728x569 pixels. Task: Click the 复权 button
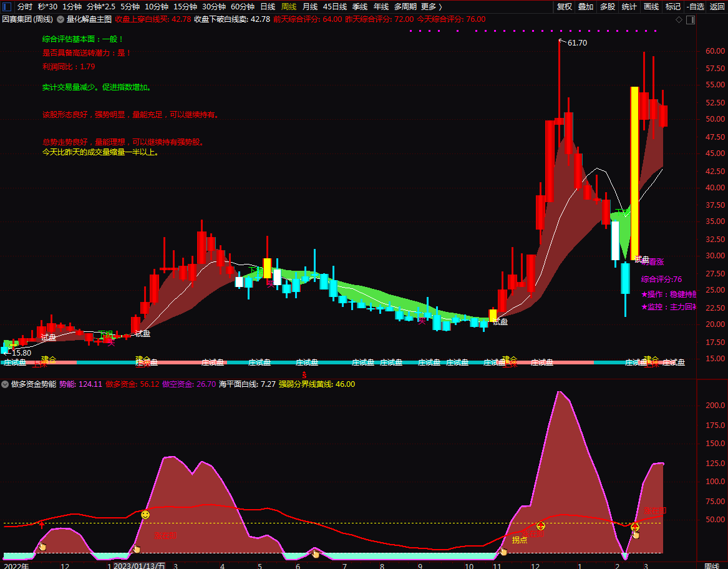click(565, 6)
